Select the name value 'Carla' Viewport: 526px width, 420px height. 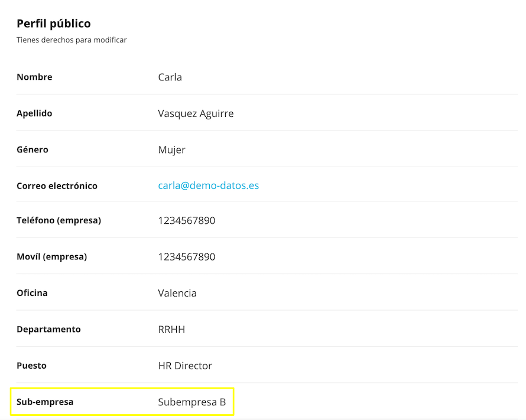tap(170, 77)
